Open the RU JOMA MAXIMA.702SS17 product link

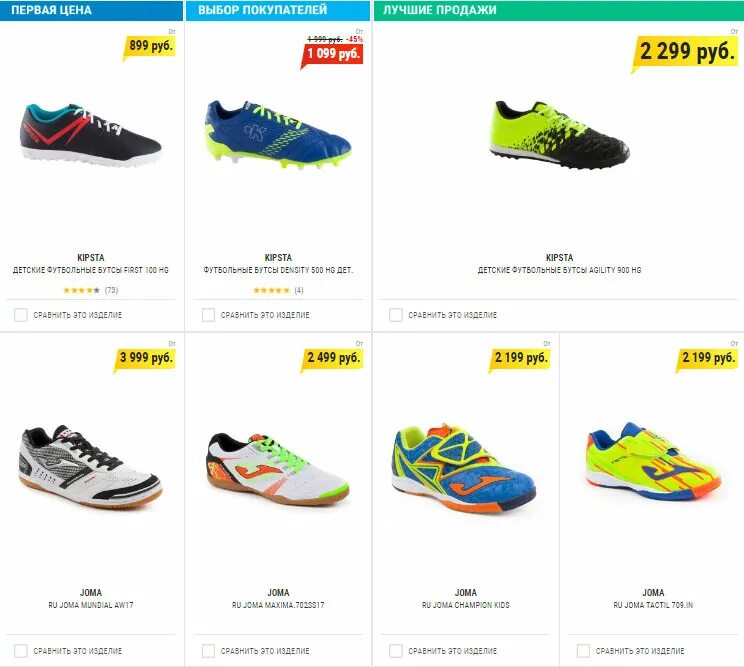tap(279, 605)
